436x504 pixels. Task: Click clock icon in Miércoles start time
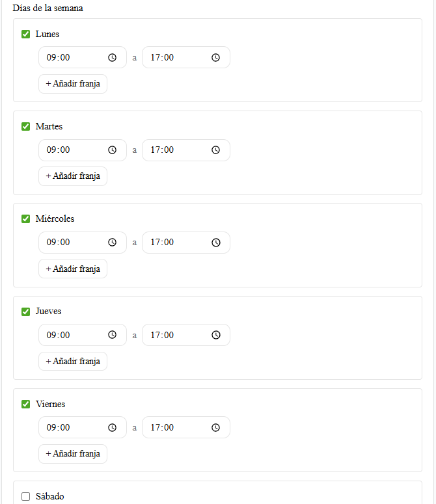(113, 242)
